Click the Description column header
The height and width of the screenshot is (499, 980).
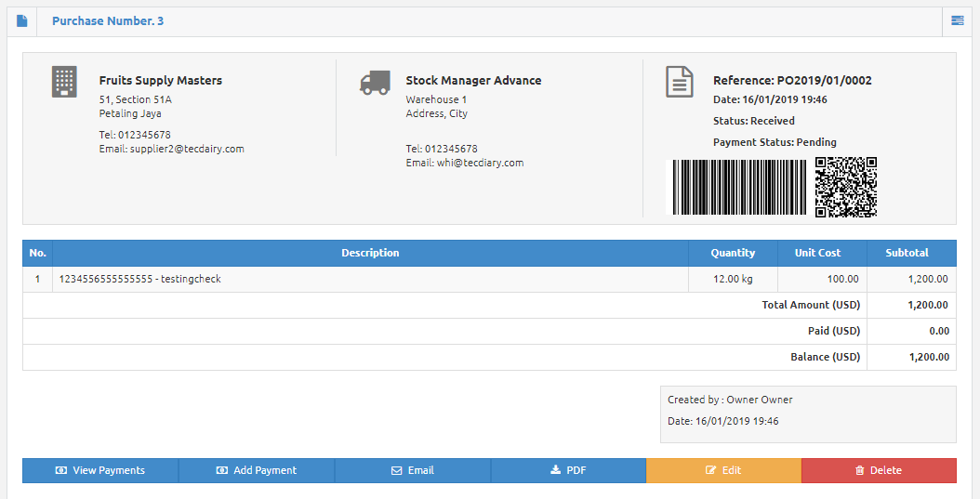point(370,253)
